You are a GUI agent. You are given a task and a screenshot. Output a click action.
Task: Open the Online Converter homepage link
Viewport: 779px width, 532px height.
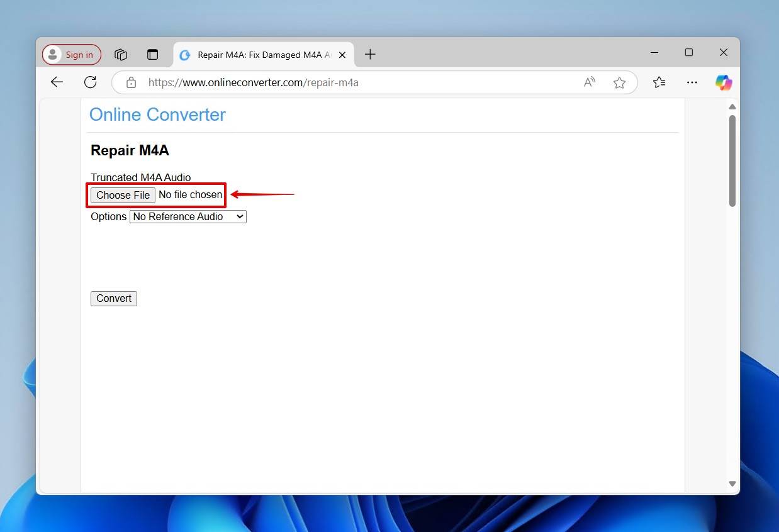point(157,114)
